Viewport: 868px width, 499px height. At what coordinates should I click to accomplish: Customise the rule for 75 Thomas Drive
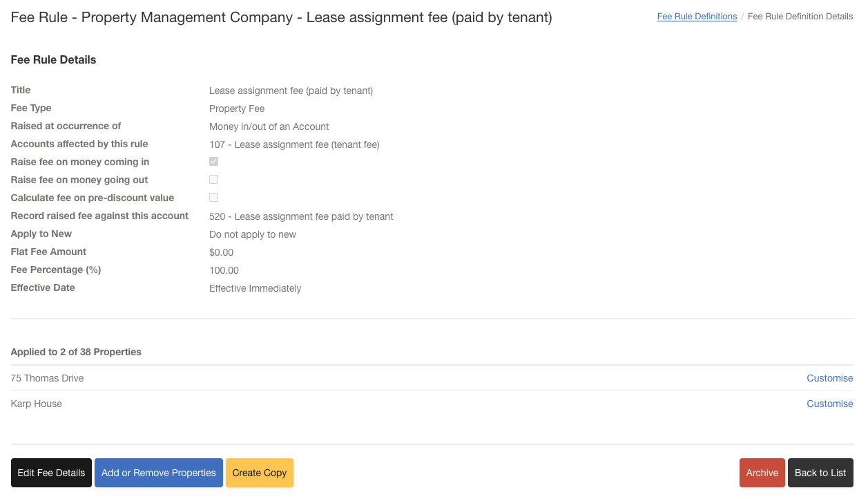coord(829,378)
